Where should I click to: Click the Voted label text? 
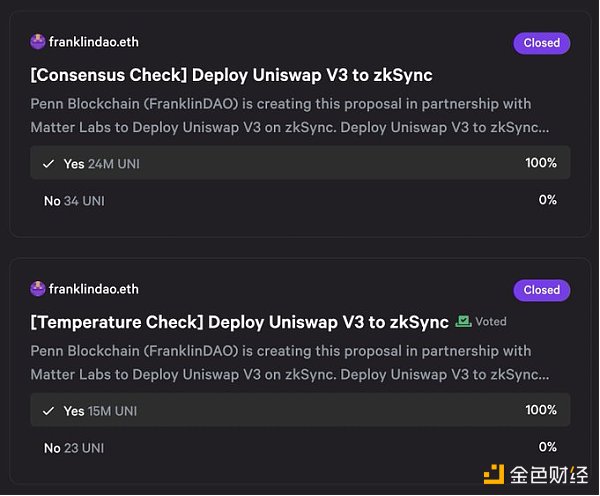(491, 322)
